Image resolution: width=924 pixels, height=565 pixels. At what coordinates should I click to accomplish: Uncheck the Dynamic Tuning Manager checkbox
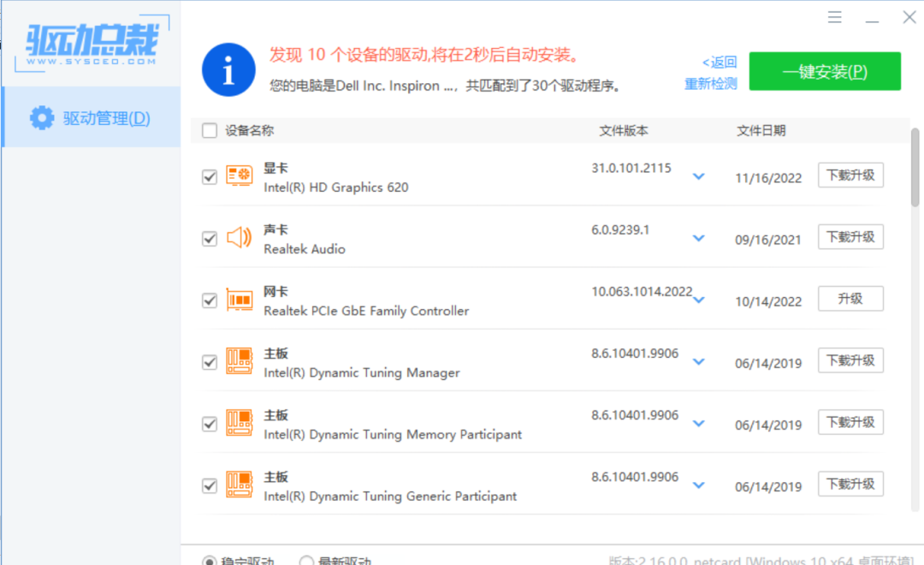click(210, 362)
